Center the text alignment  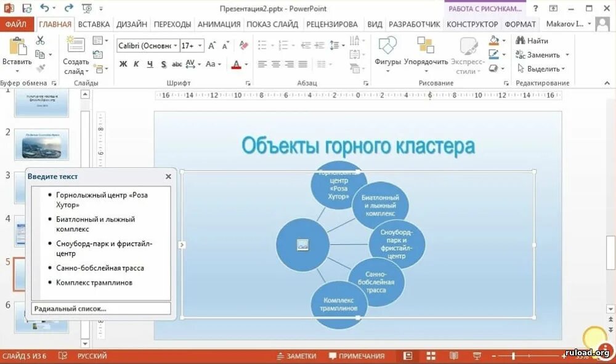(x=276, y=64)
